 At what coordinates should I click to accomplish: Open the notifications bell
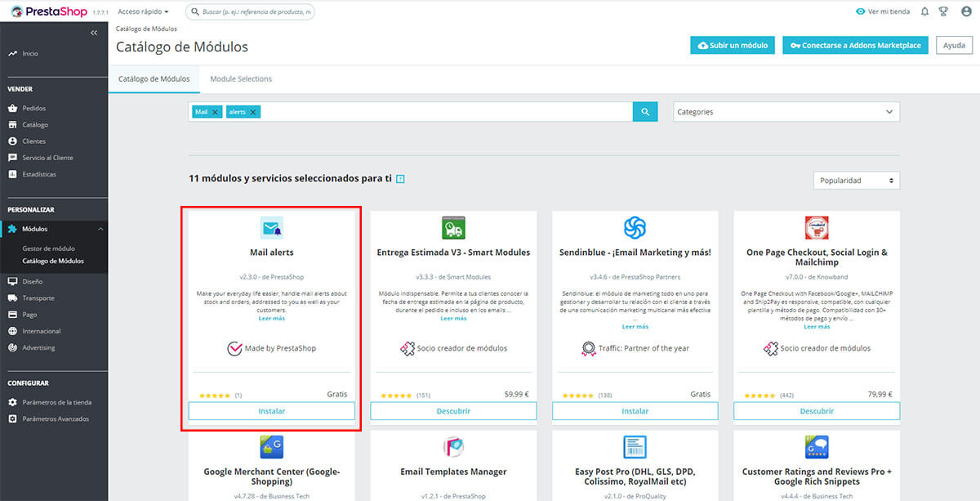pyautogui.click(x=925, y=12)
